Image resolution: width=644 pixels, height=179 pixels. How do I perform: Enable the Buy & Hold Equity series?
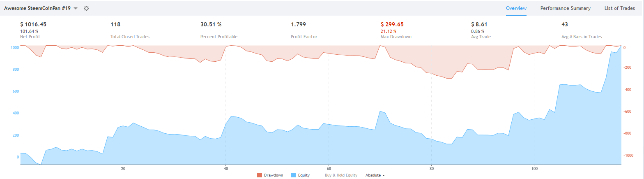pos(339,175)
